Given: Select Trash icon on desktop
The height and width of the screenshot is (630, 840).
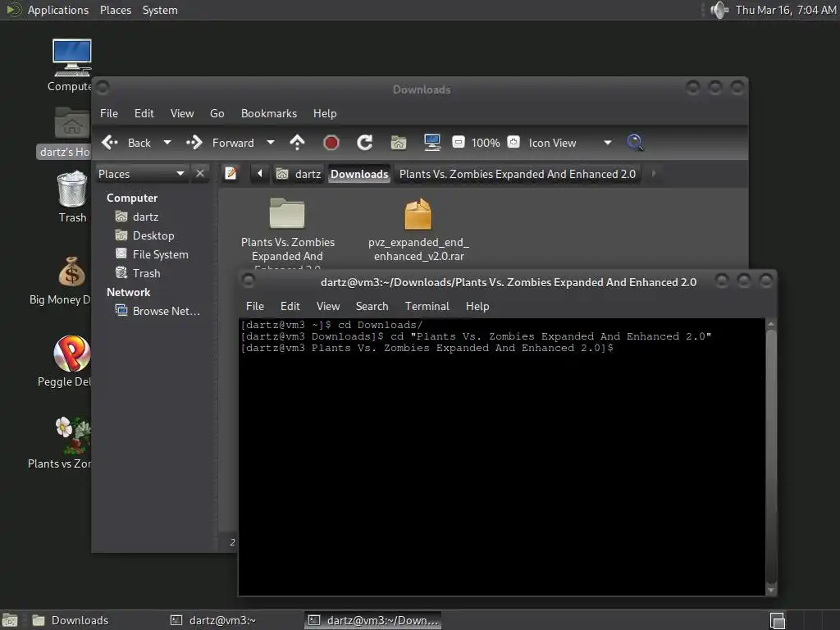Looking at the screenshot, I should point(72,197).
